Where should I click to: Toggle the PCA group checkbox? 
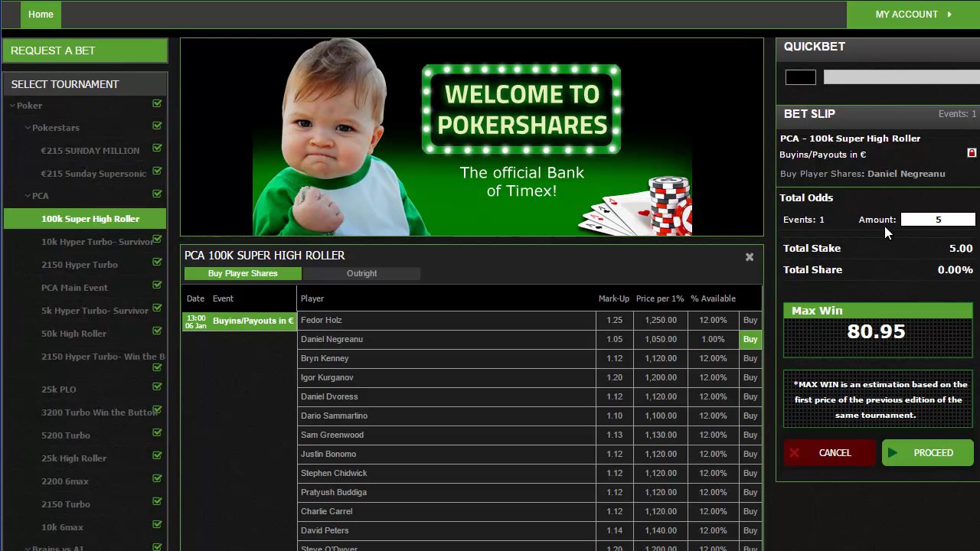tap(157, 194)
